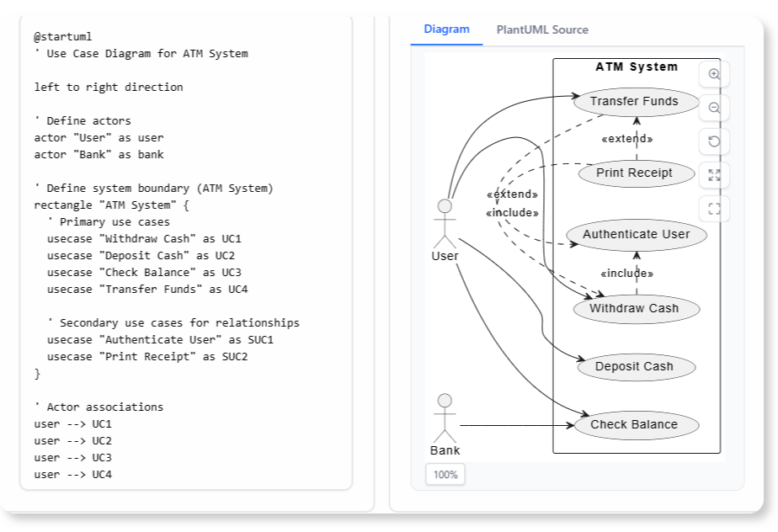Select the Deposit Cash use case
This screenshot has height=532, width=778.
pos(636,366)
